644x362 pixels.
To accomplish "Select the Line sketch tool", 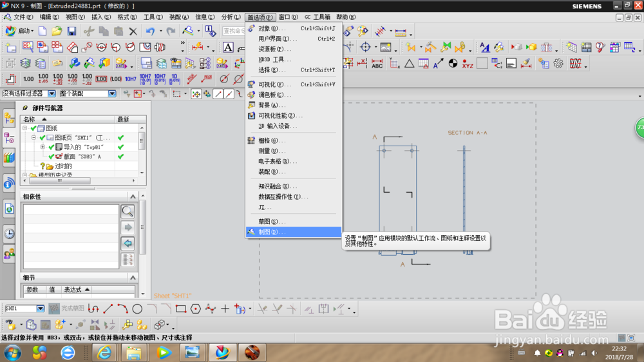I will [x=108, y=309].
